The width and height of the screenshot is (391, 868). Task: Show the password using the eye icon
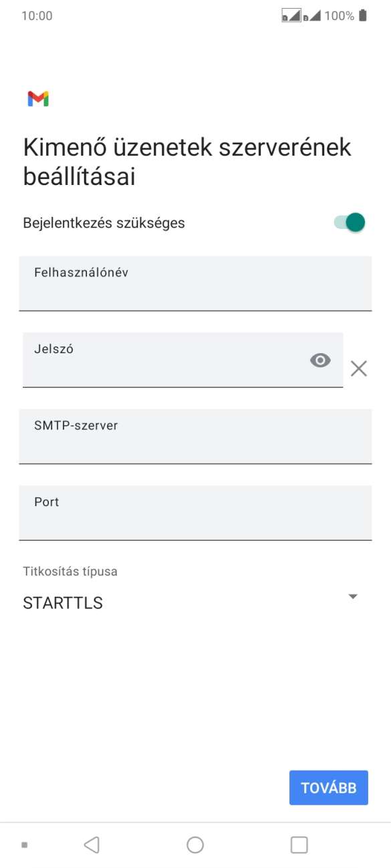tap(320, 360)
